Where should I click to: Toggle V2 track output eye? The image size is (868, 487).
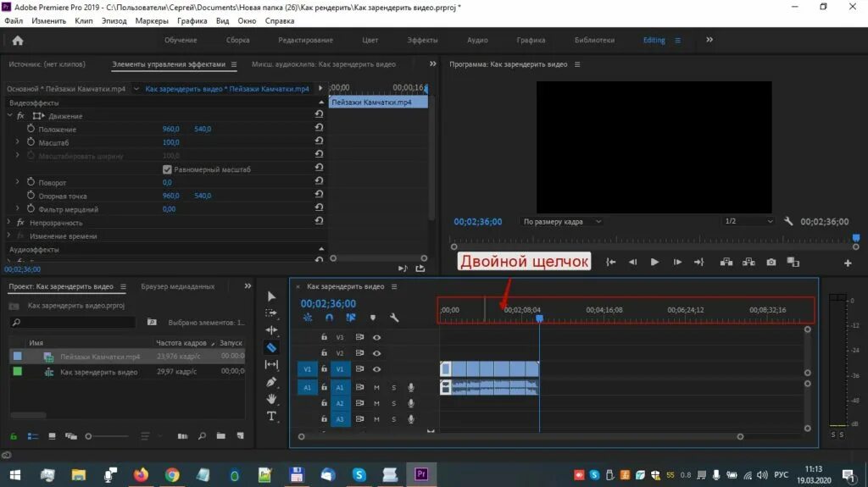tap(376, 353)
